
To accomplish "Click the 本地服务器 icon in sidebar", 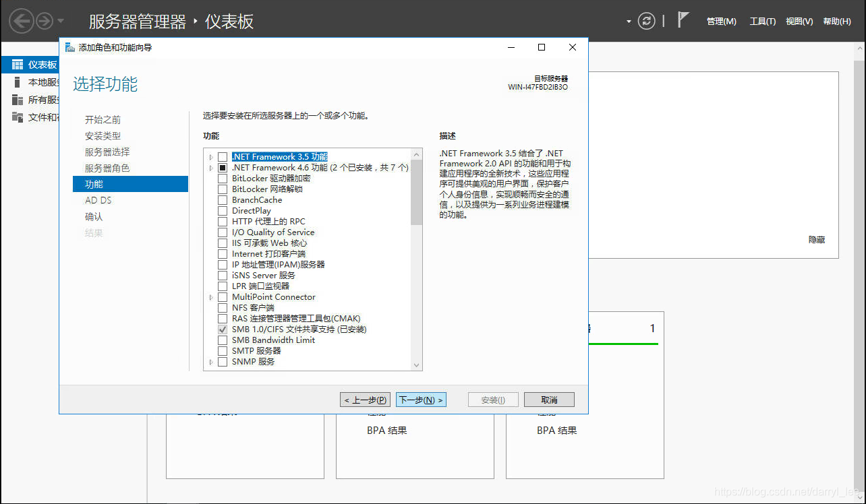I will pos(18,82).
